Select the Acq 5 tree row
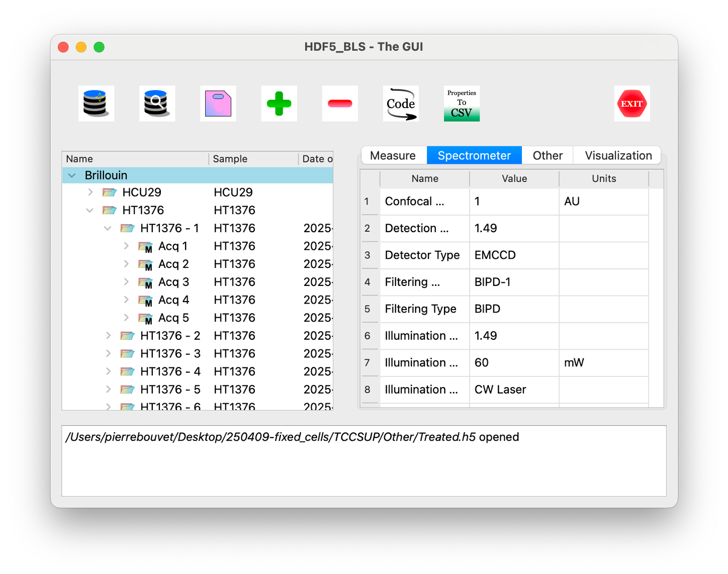The width and height of the screenshot is (728, 574). click(173, 318)
